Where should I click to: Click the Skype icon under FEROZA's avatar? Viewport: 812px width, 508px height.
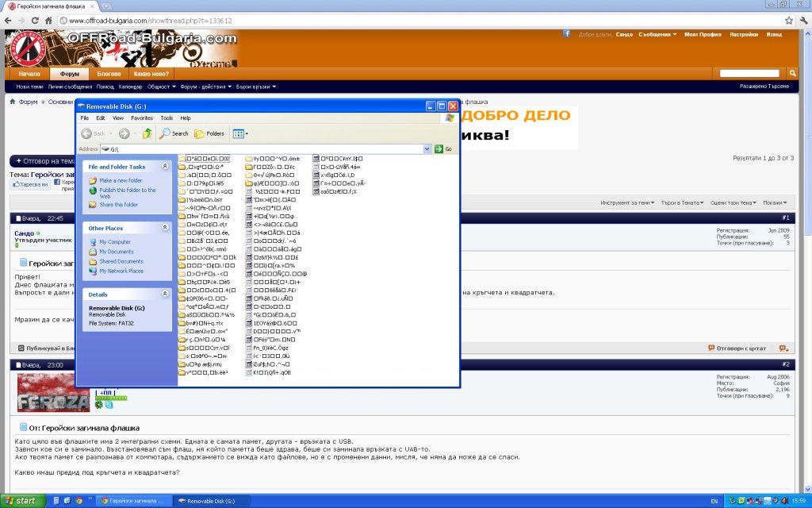click(x=109, y=405)
